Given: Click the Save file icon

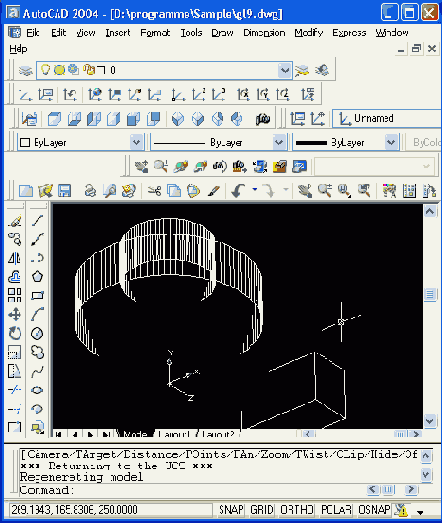Looking at the screenshot, I should click(64, 191).
